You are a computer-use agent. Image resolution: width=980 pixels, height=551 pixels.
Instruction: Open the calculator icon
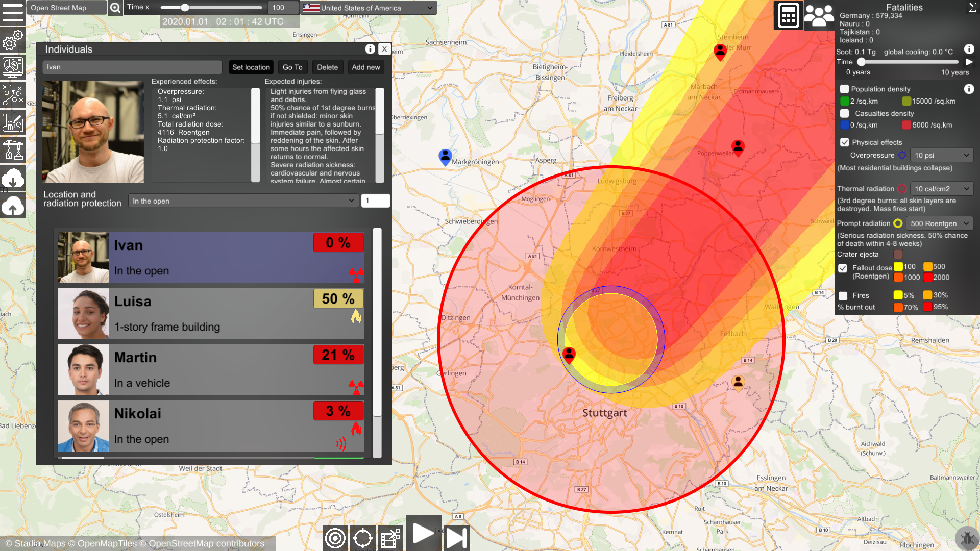788,15
